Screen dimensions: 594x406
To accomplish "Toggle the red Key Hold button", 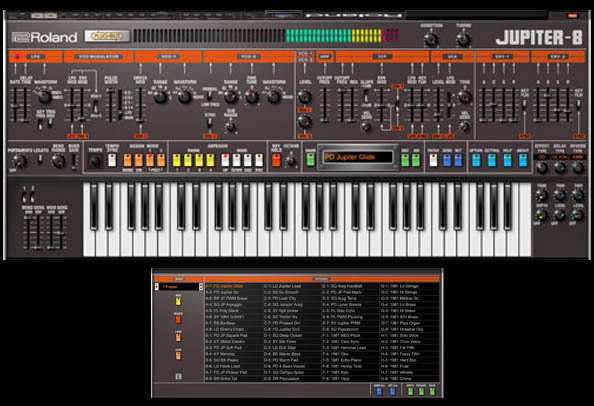I will pyautogui.click(x=276, y=160).
